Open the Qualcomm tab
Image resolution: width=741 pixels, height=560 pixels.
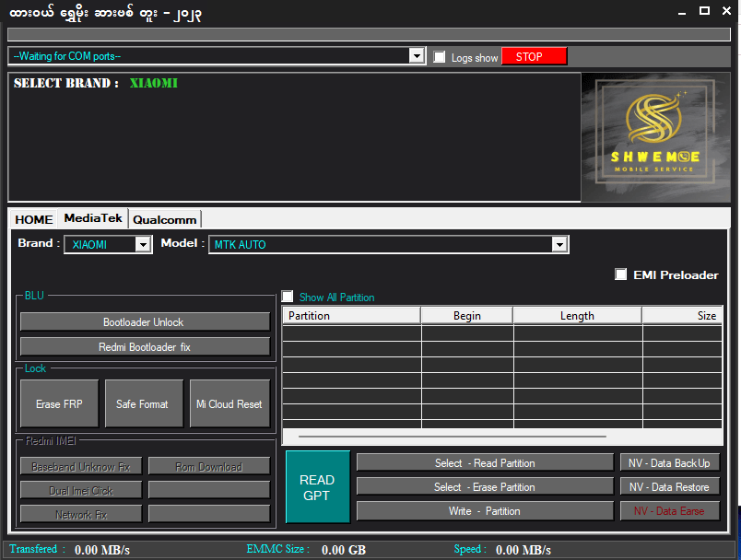tap(164, 219)
